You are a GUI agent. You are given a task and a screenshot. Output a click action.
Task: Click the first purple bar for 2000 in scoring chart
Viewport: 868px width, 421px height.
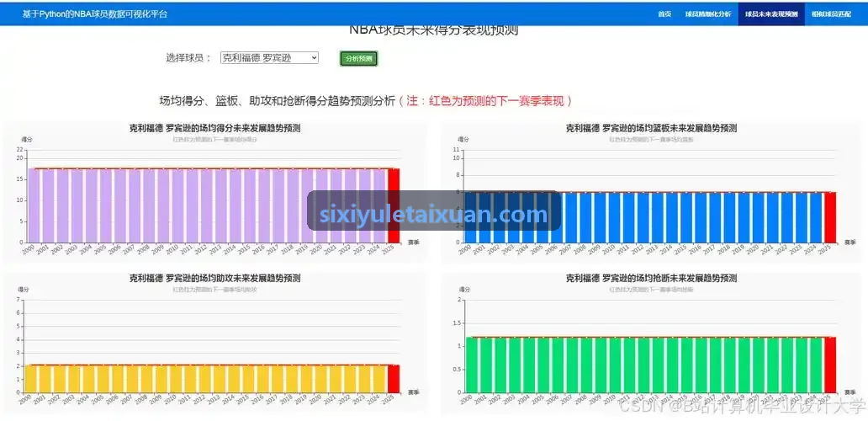[34, 205]
